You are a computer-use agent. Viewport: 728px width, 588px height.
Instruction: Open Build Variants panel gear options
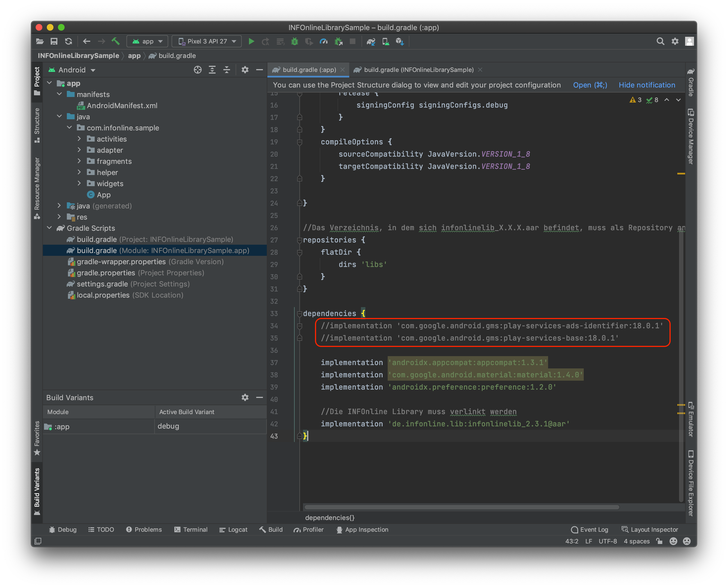point(245,397)
